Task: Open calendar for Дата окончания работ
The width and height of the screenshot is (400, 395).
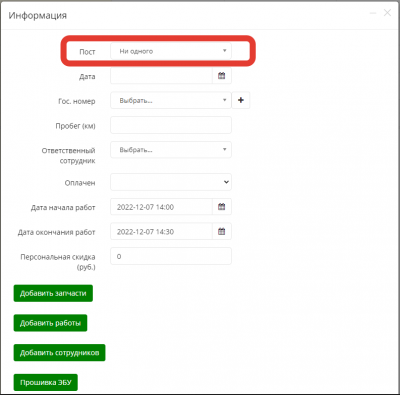Action: coord(222,231)
